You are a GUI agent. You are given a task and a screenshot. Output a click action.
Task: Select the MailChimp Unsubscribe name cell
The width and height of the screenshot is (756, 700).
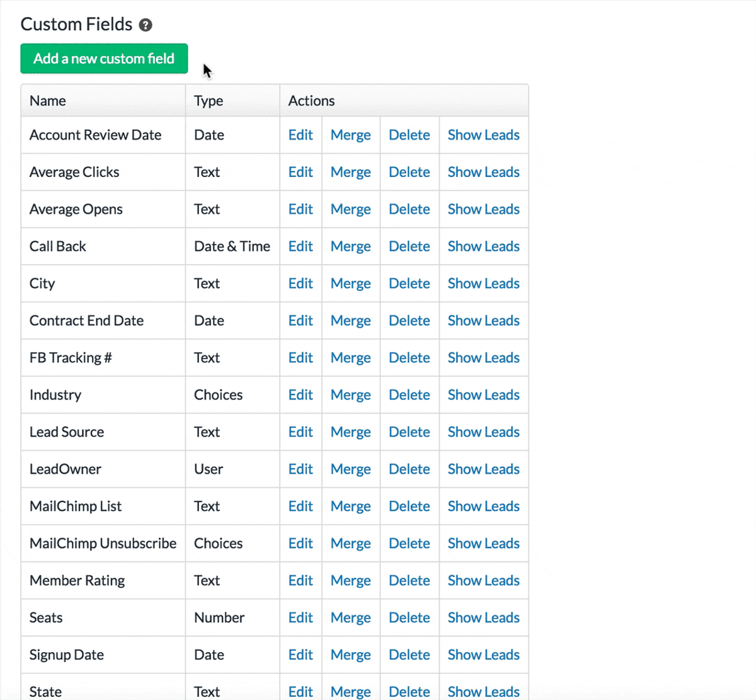(x=103, y=544)
